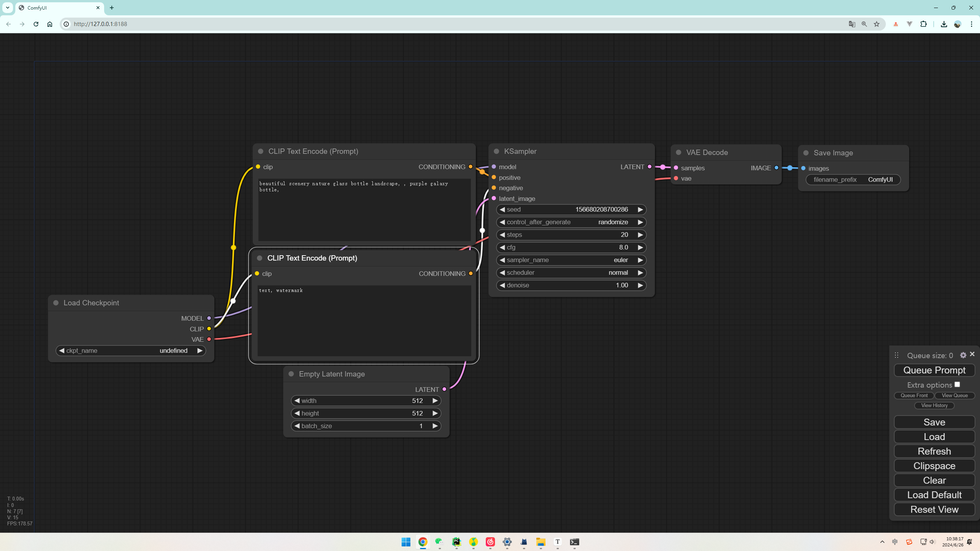This screenshot has width=980, height=551.
Task: Collapse the Load Checkpoint node dot
Action: [x=56, y=303]
